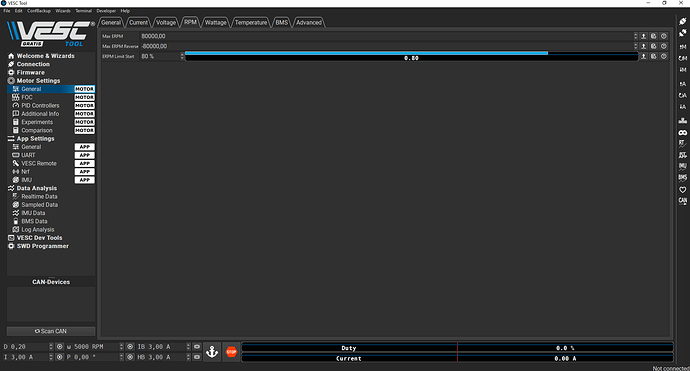Open the Developer menu

click(106, 11)
